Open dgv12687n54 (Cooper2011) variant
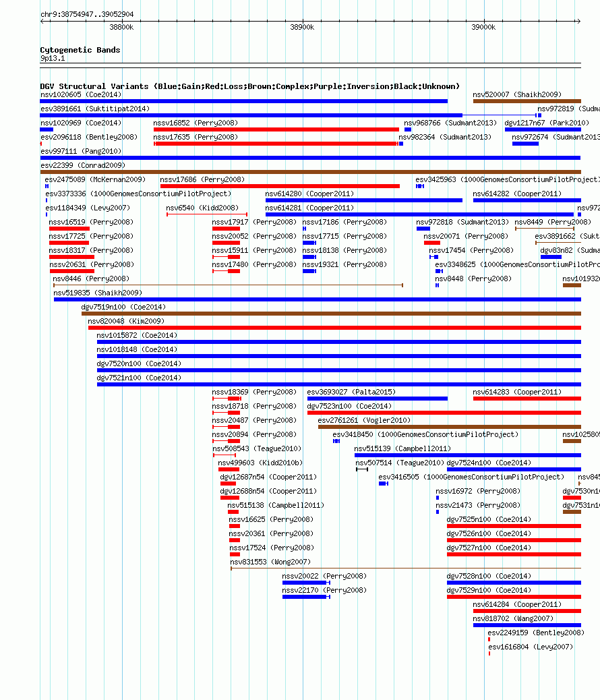The height and width of the screenshot is (700, 600). (x=268, y=477)
